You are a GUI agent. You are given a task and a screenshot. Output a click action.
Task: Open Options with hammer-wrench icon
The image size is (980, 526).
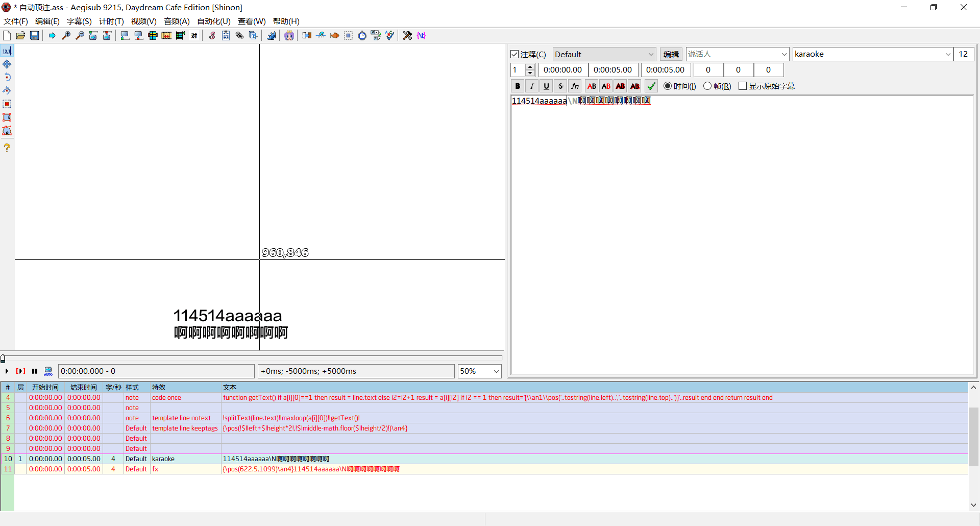click(407, 35)
